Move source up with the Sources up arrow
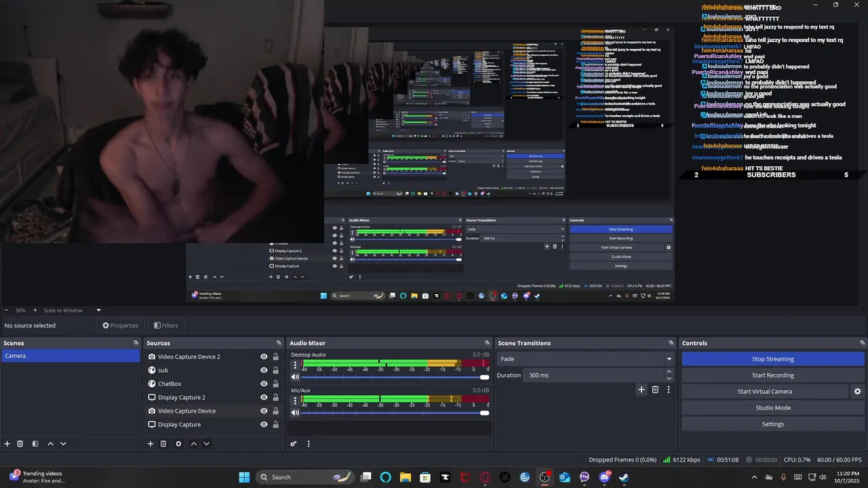868x488 pixels. [x=193, y=444]
